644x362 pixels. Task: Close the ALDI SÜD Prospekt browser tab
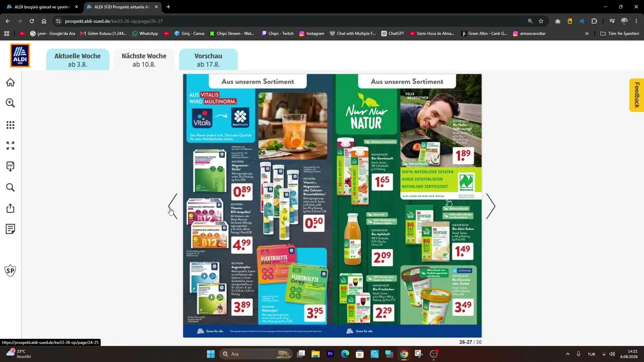[156, 7]
